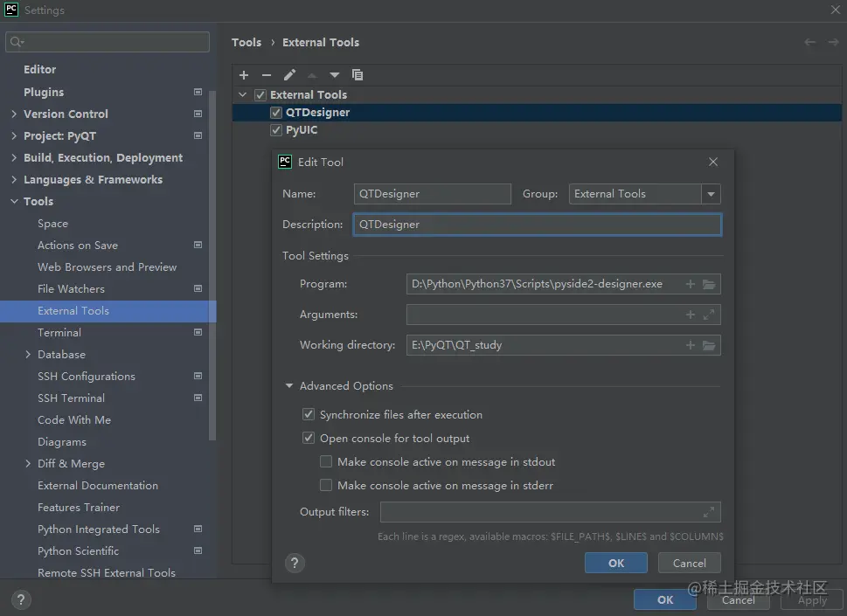Image resolution: width=847 pixels, height=616 pixels.
Task: Uncheck Synchronize files after execution
Action: 309,415
